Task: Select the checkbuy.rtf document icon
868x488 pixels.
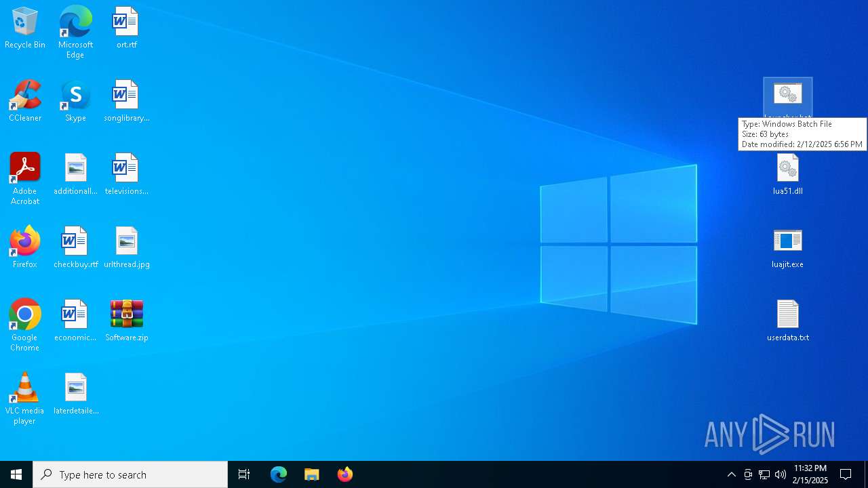Action: tap(75, 247)
